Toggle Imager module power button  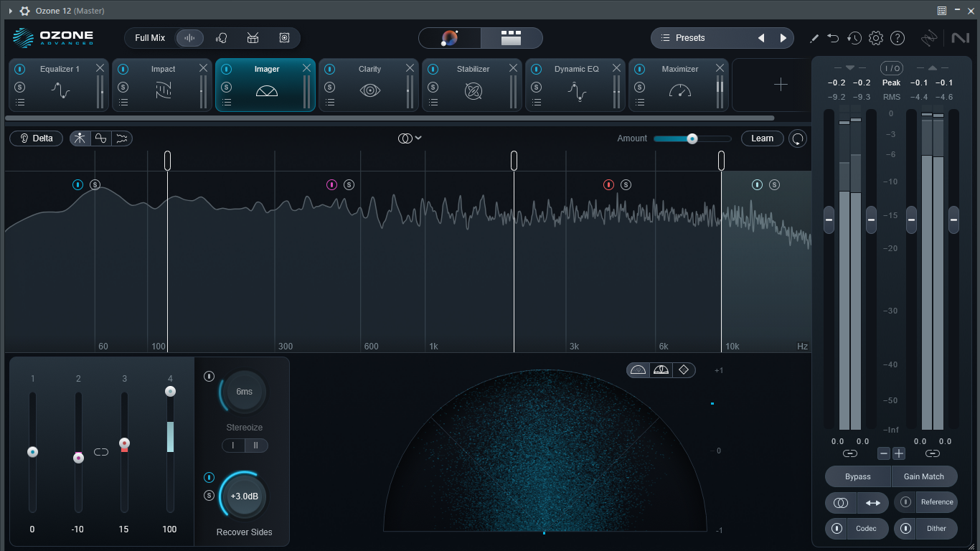[x=226, y=69]
